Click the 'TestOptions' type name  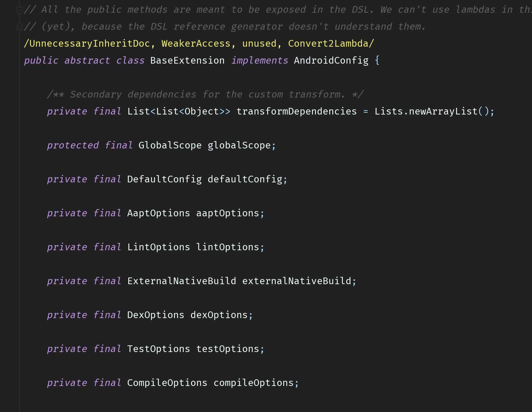(159, 349)
